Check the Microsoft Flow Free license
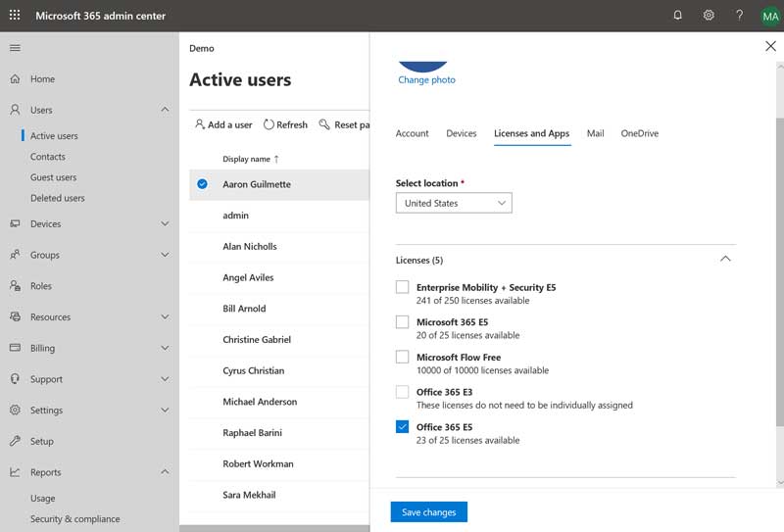Image resolution: width=784 pixels, height=532 pixels. pos(402,357)
